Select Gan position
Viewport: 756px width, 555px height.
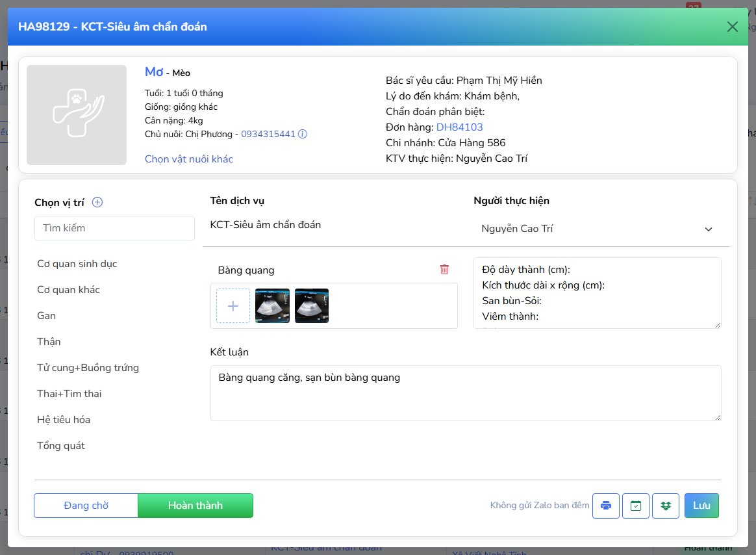(x=46, y=316)
